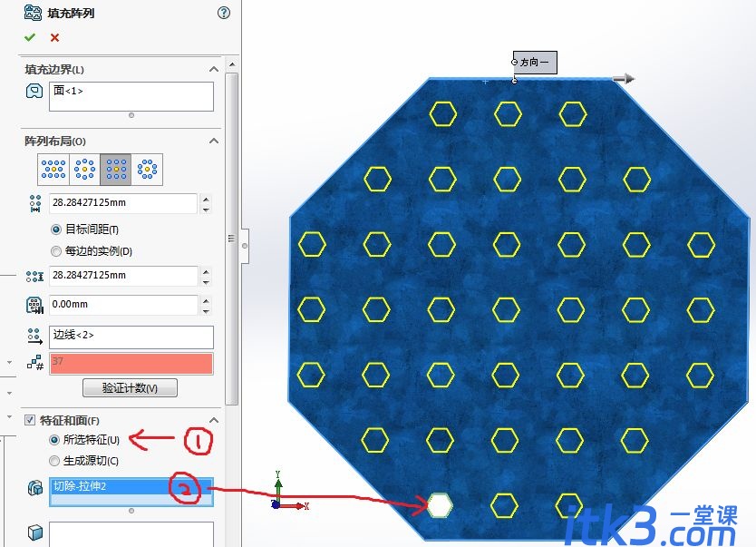
Task: Select circular pattern layout icon
Action: 85,170
